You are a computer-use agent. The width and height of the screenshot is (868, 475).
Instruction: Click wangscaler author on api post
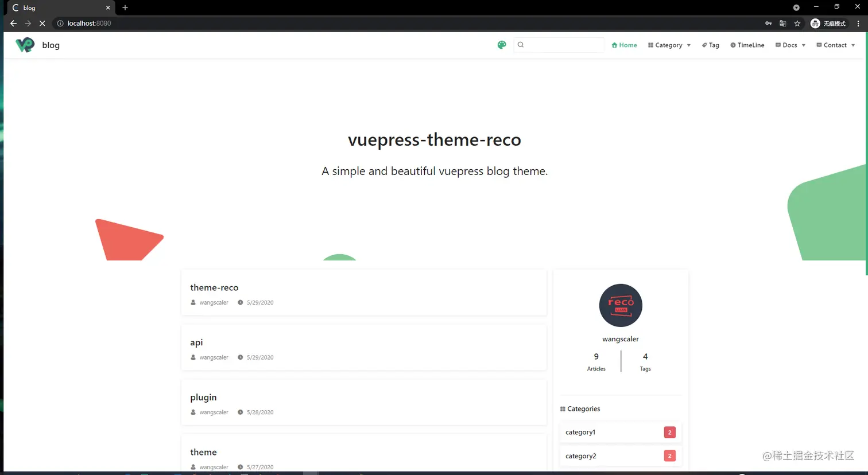coord(214,357)
